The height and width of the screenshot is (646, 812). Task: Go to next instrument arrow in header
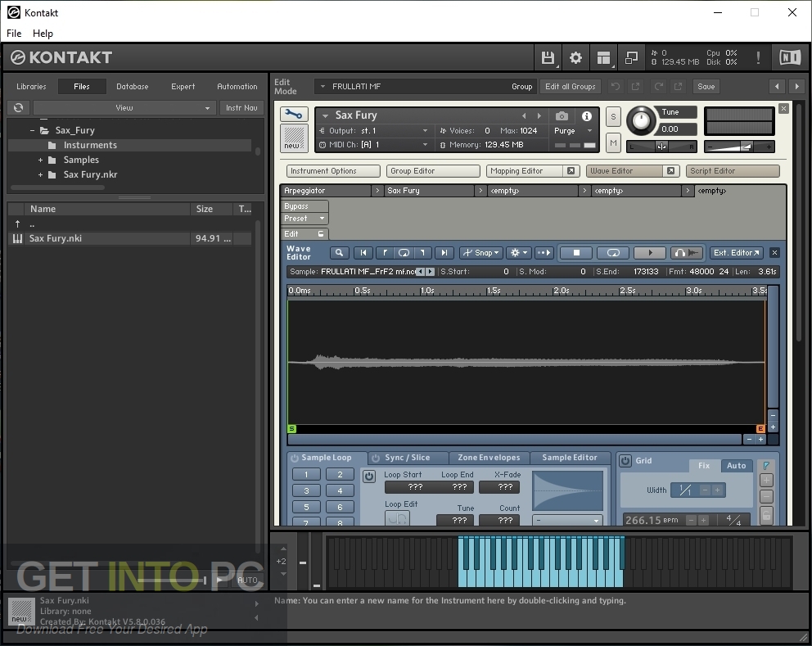(539, 116)
